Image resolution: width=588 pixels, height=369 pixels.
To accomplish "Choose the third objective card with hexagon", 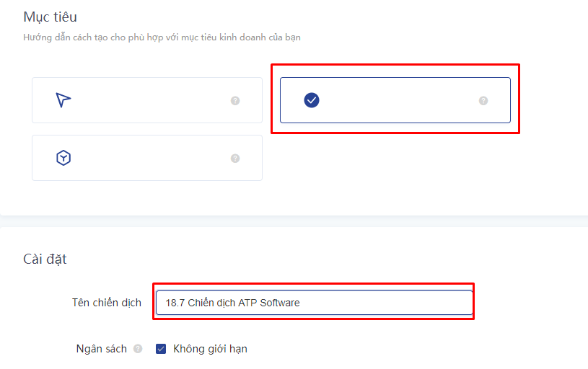I will pyautogui.click(x=147, y=158).
